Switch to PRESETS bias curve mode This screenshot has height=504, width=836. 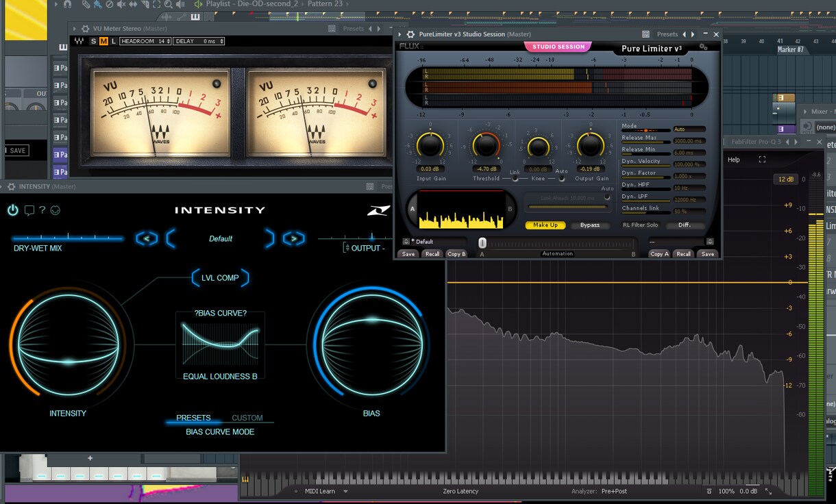(x=193, y=418)
